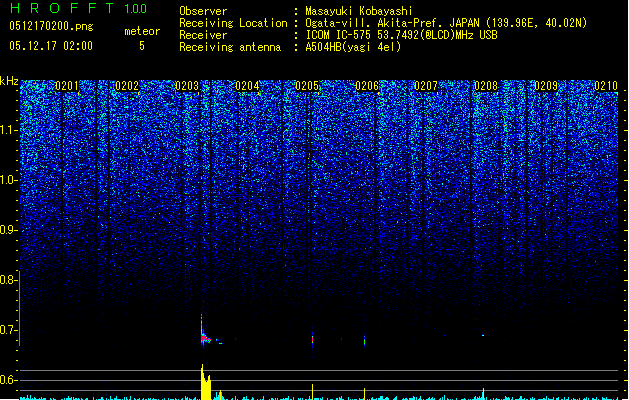This screenshot has width=629, height=400.
Task: Click the 0204 time marker
Action: (247, 86)
